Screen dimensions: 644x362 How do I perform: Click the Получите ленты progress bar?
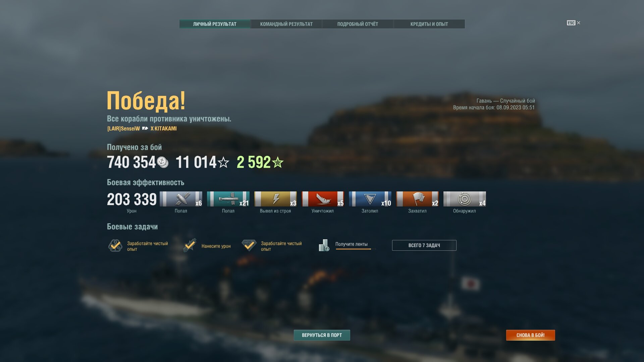(x=356, y=249)
